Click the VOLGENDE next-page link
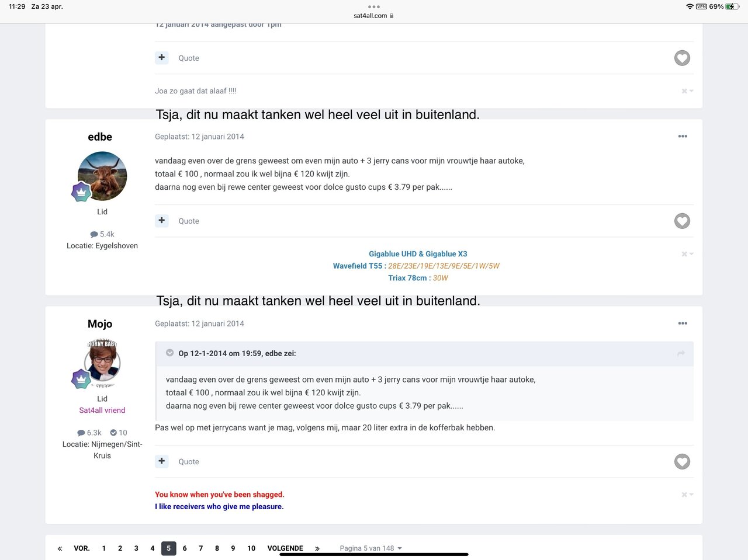748x560 pixels. tap(285, 548)
